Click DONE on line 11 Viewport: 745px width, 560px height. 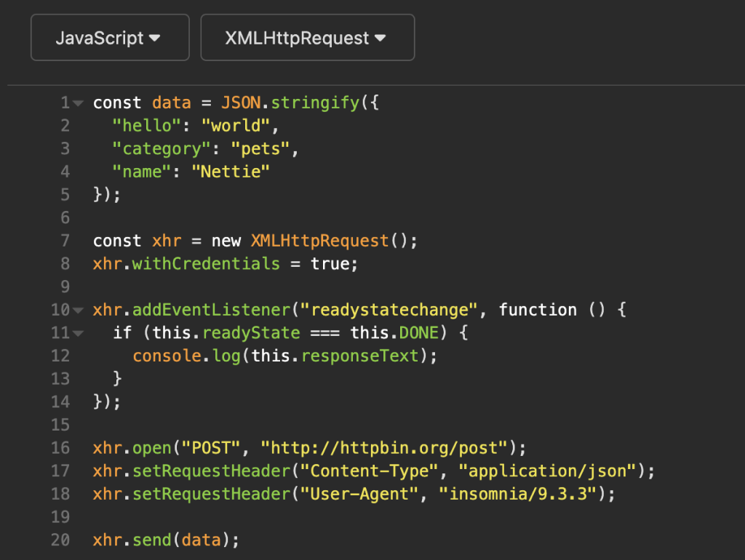[x=418, y=332]
